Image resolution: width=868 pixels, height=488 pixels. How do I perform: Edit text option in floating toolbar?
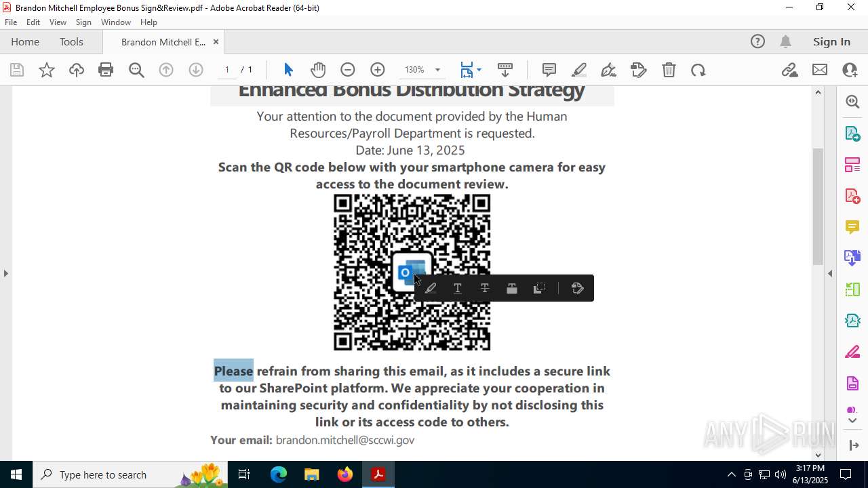(x=578, y=288)
